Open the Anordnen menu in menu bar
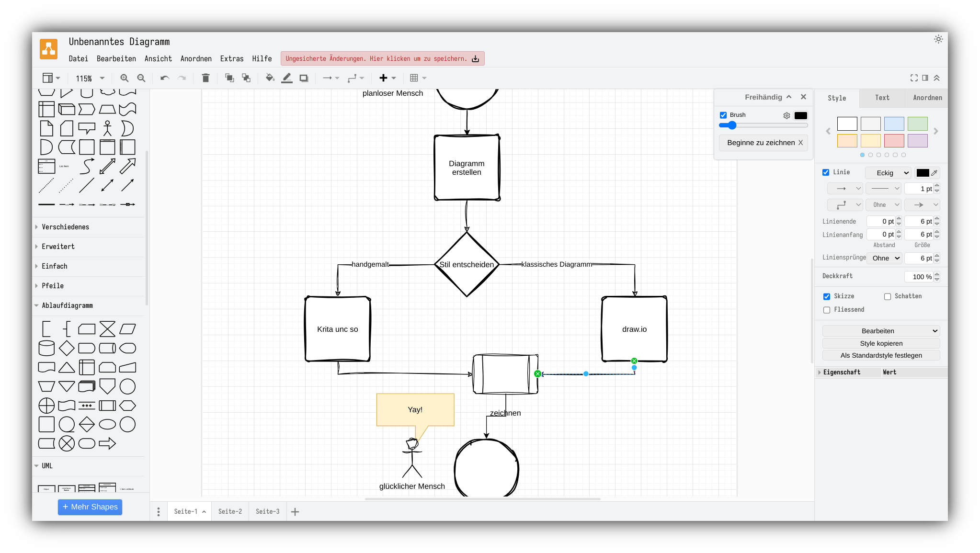980x553 pixels. [x=196, y=58]
